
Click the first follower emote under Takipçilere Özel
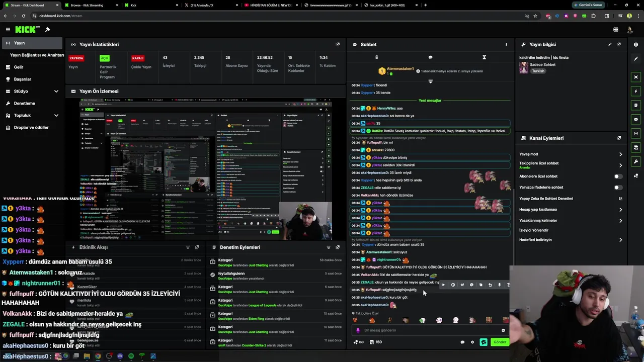(355, 320)
